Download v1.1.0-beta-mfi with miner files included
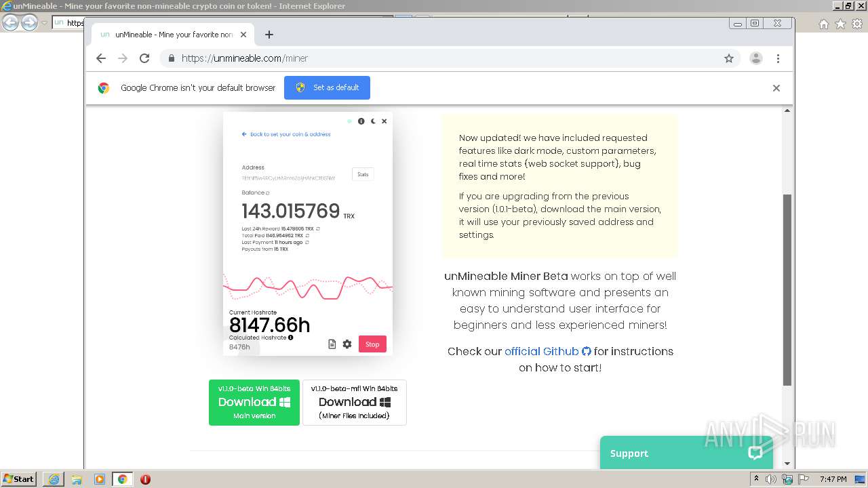Viewport: 868px width, 488px height. [355, 403]
